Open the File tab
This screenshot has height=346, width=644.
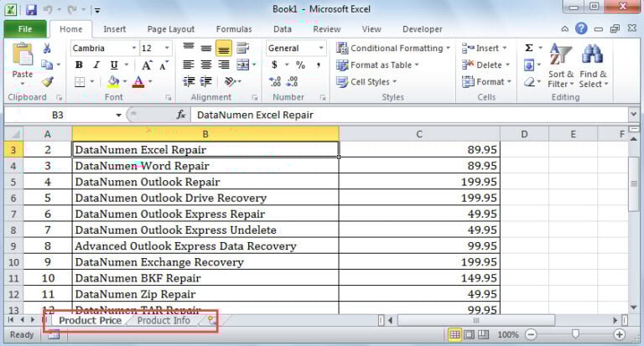25,29
